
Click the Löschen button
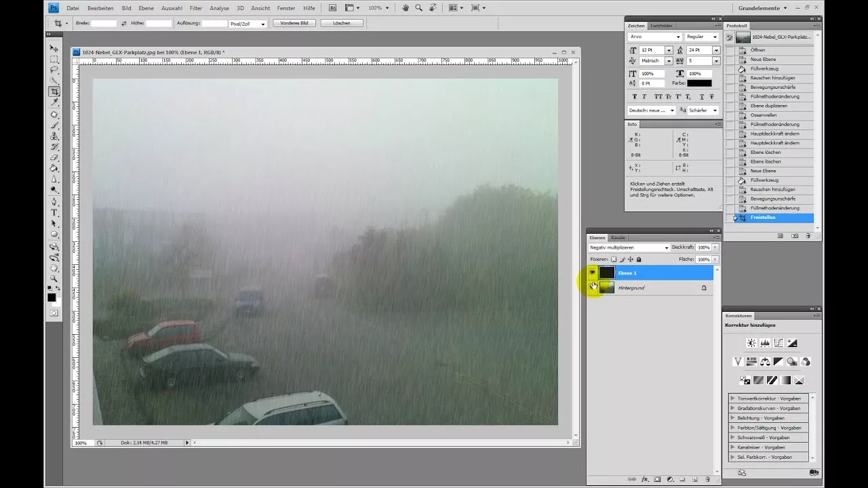tap(342, 22)
